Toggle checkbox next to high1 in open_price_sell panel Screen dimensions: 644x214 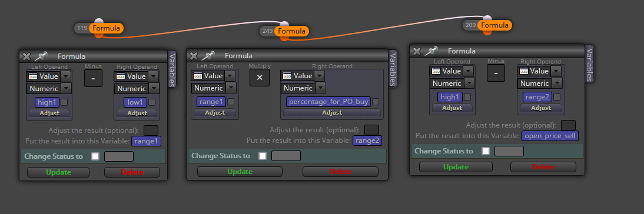coord(467,97)
